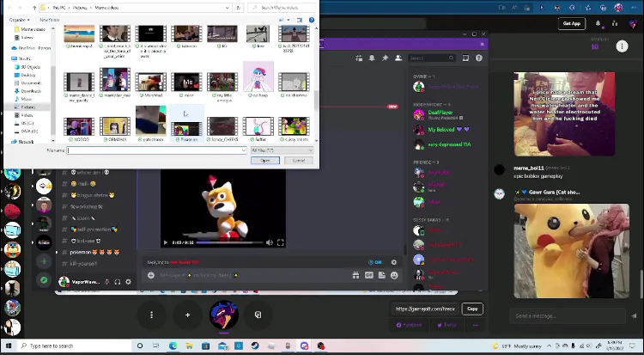644x355 pixels.
Task: Click the Discord video progress bar
Action: click(229, 242)
